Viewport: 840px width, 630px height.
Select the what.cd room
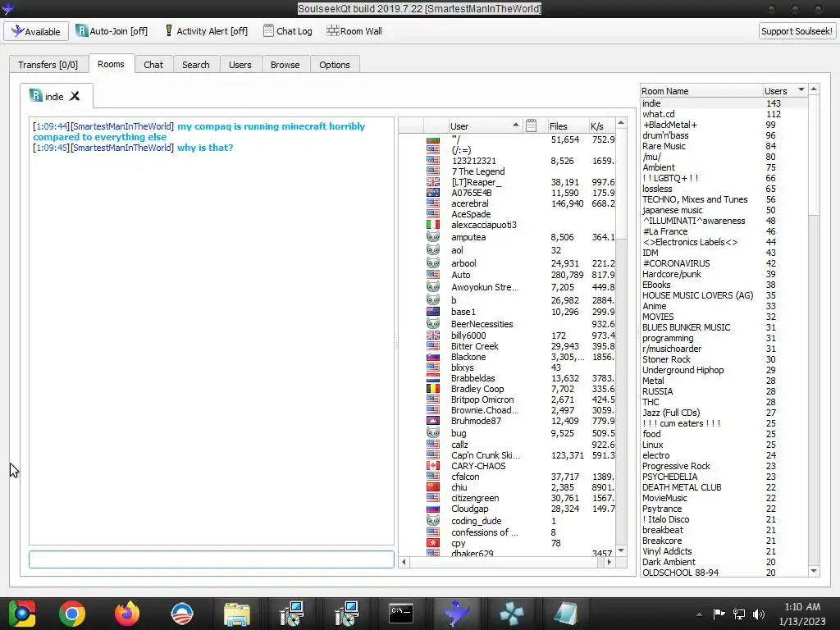coord(659,114)
